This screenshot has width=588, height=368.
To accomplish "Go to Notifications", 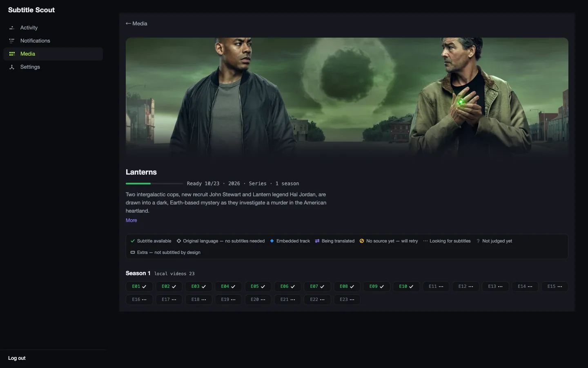I will 53,41.
